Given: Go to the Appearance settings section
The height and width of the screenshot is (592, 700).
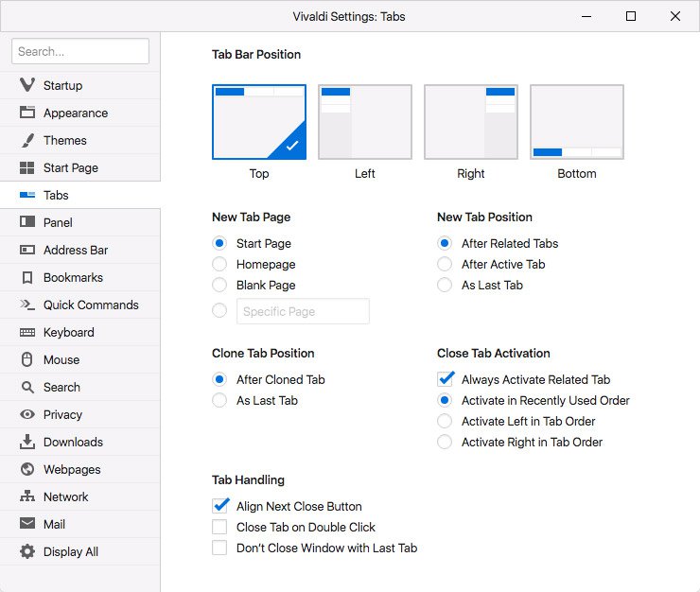Looking at the screenshot, I should click(76, 113).
